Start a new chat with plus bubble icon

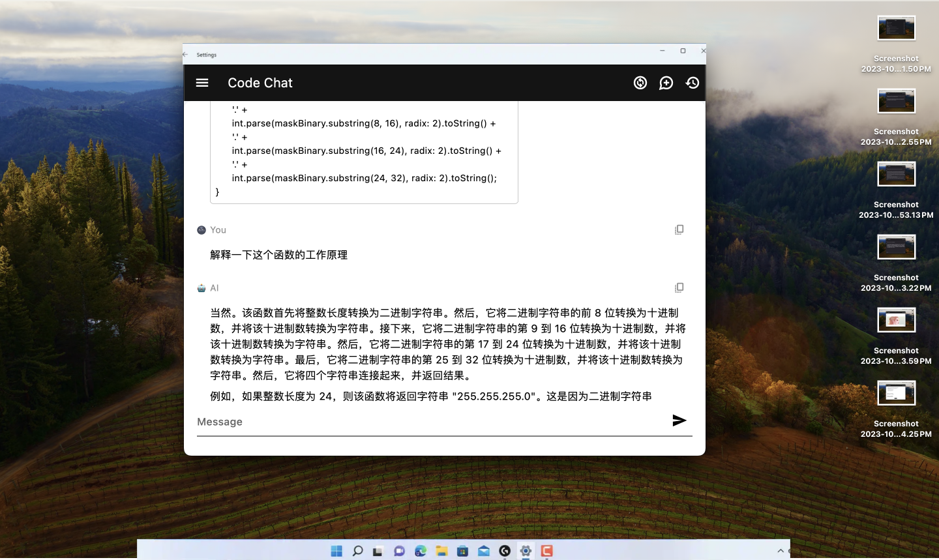pyautogui.click(x=666, y=83)
